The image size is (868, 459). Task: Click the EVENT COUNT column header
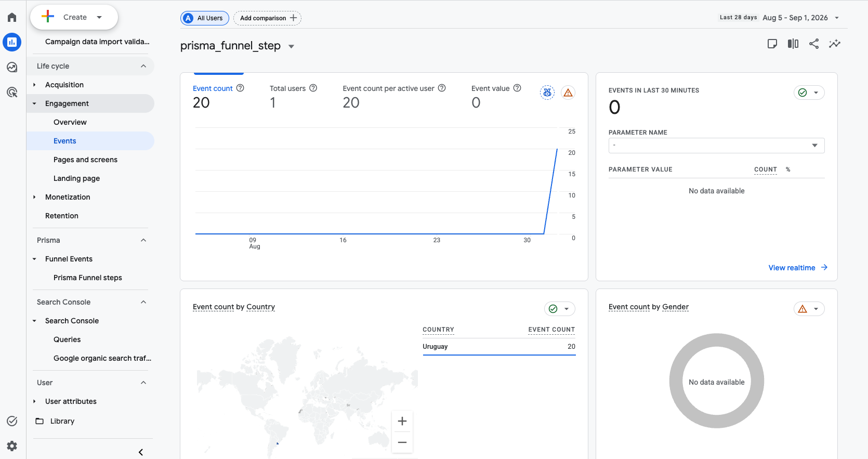click(551, 330)
